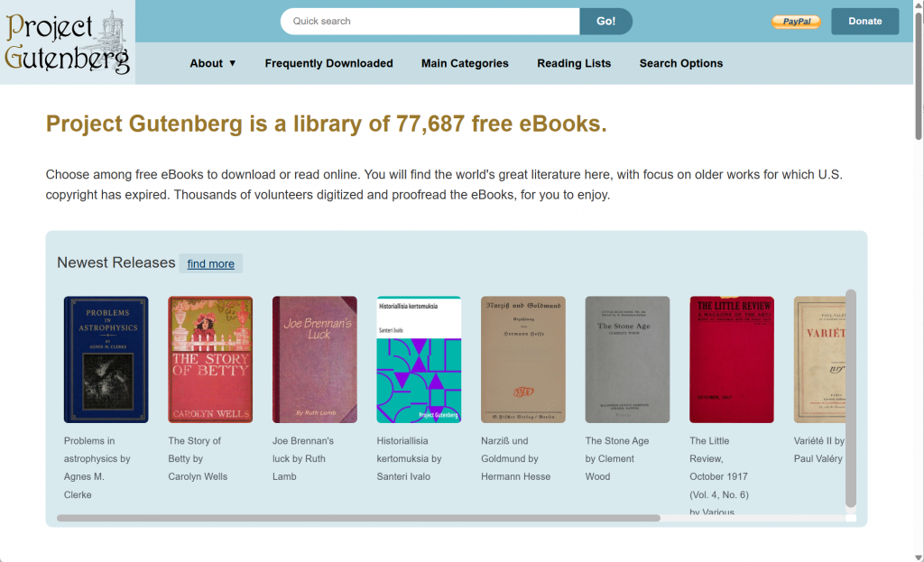Click Variété II by Paul Valéry link
This screenshot has height=562, width=924.
point(819,449)
